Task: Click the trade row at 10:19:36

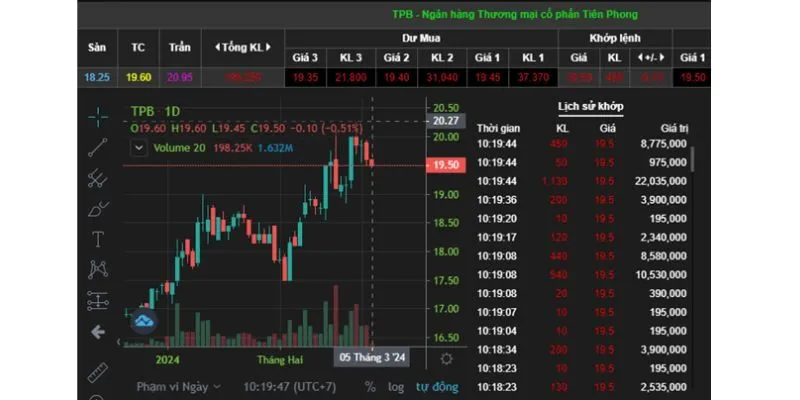Action: click(x=582, y=200)
